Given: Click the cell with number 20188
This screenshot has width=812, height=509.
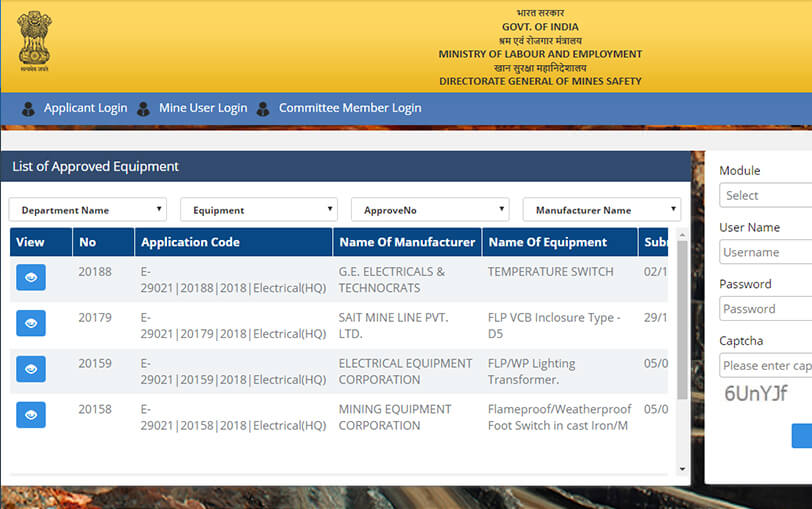Looking at the screenshot, I should (95, 272).
